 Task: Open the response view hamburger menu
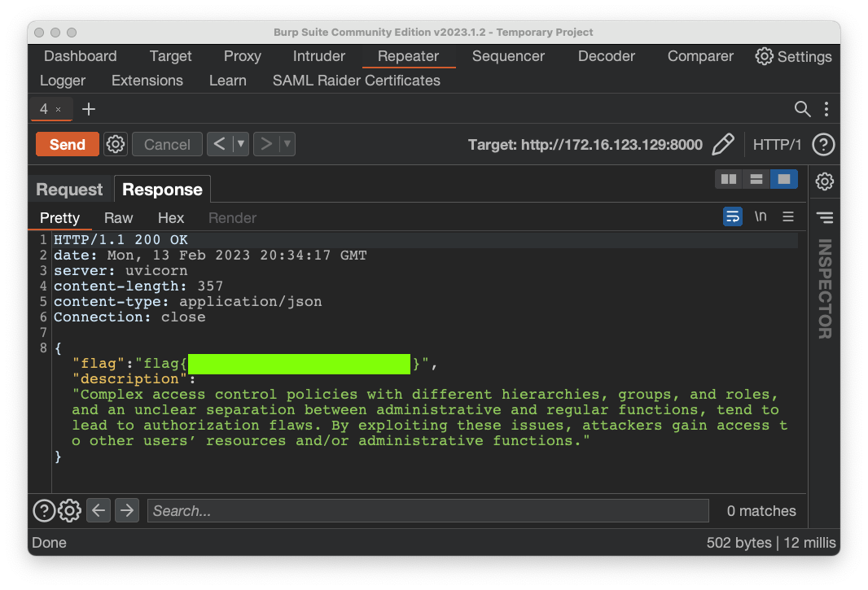coord(787,216)
